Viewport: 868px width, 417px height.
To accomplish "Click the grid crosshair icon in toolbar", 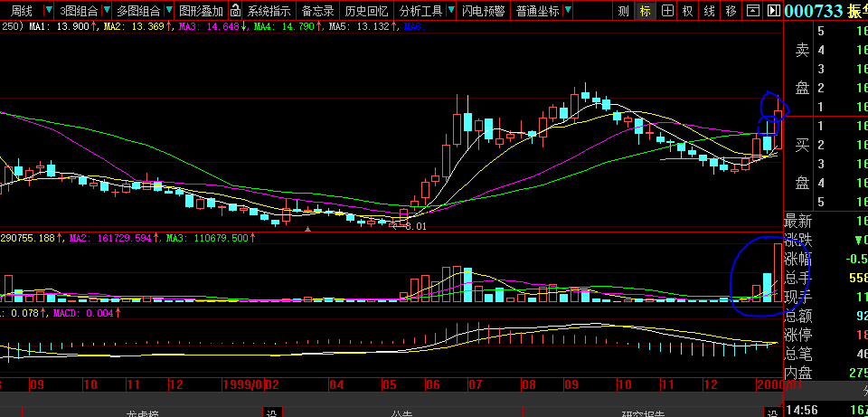I will point(667,11).
